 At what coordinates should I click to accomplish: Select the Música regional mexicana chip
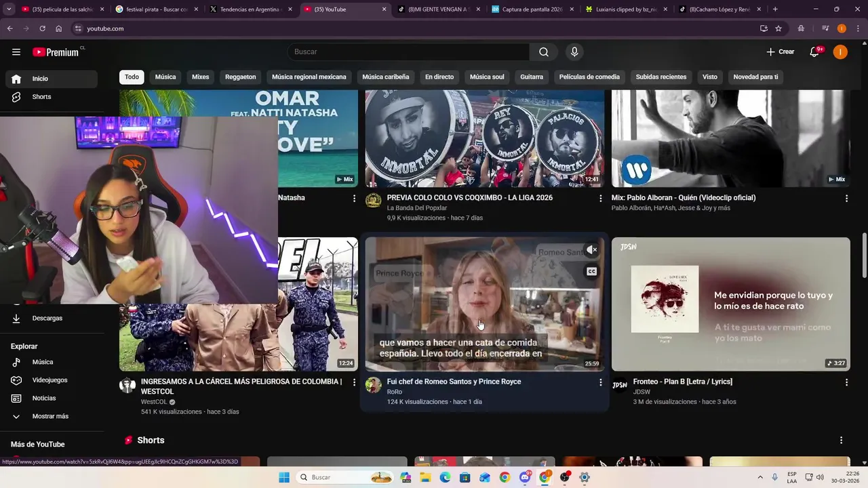(x=309, y=77)
